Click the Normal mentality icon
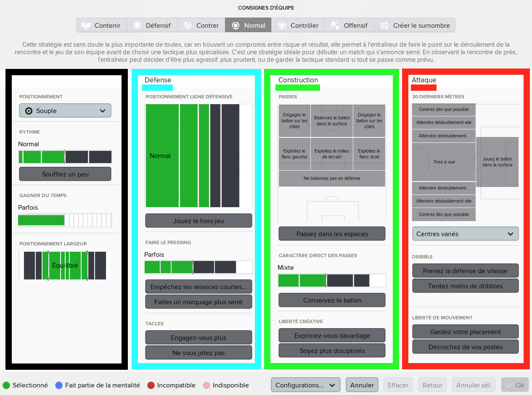The height and width of the screenshot is (395, 532). [x=236, y=26]
